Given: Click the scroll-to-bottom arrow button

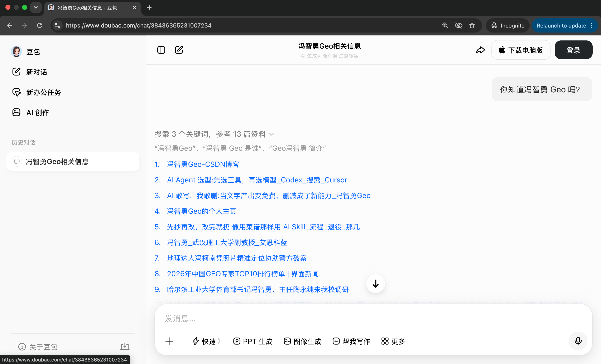Looking at the screenshot, I should [375, 284].
